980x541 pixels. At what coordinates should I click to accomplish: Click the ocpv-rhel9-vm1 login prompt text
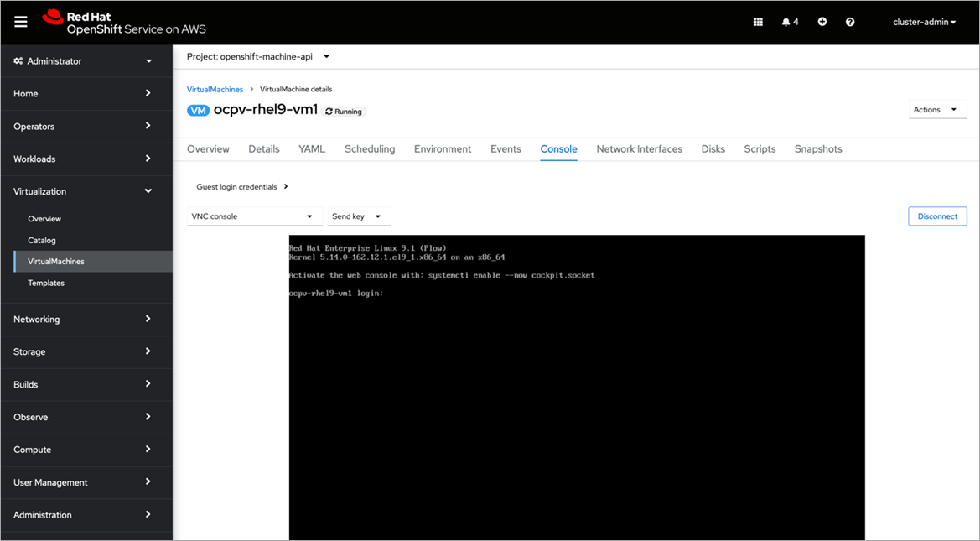[336, 294]
